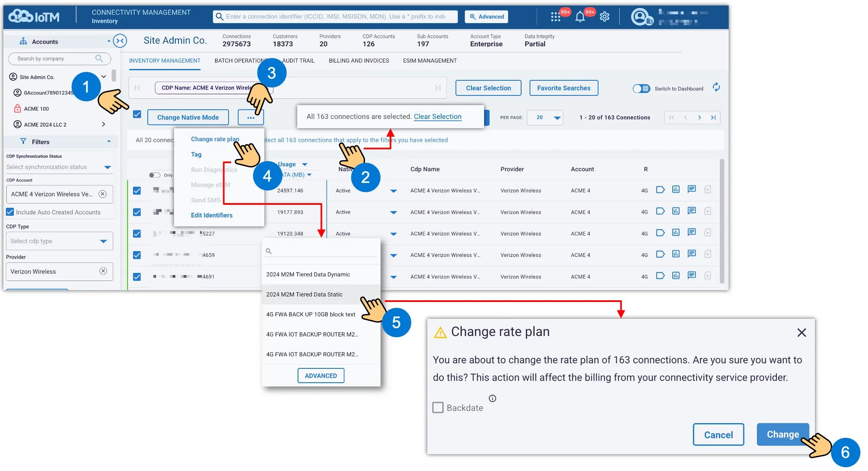This screenshot has width=868, height=471.
Task: Toggle Switch to Dashboard
Action: tap(641, 89)
